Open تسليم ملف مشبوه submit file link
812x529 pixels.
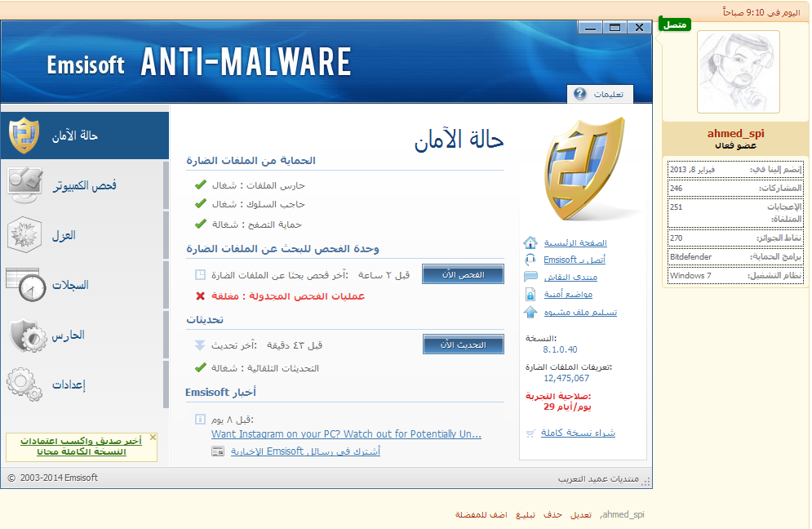(580, 312)
